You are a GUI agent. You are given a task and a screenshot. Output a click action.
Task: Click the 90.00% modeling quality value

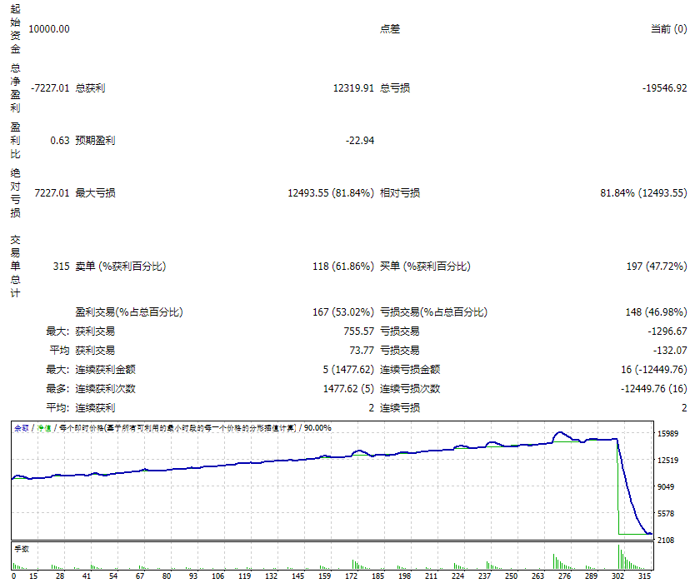pyautogui.click(x=322, y=426)
